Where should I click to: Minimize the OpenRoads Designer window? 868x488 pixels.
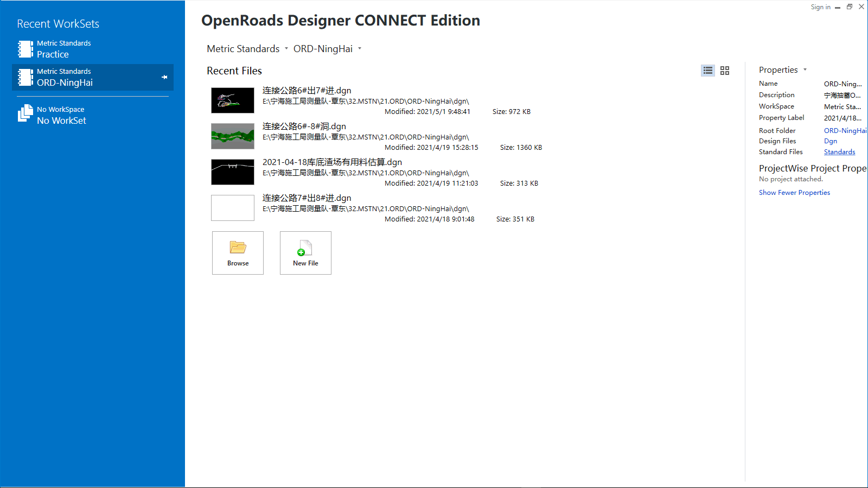[838, 7]
